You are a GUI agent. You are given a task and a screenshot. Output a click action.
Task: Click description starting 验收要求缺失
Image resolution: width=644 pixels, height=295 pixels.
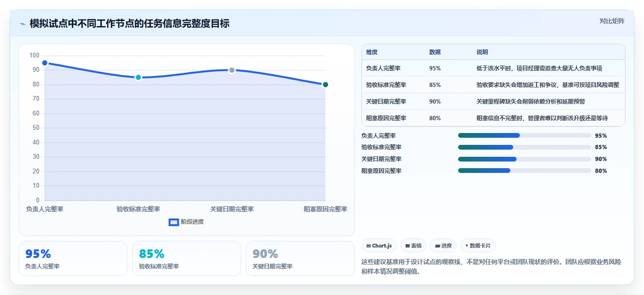tap(548, 85)
